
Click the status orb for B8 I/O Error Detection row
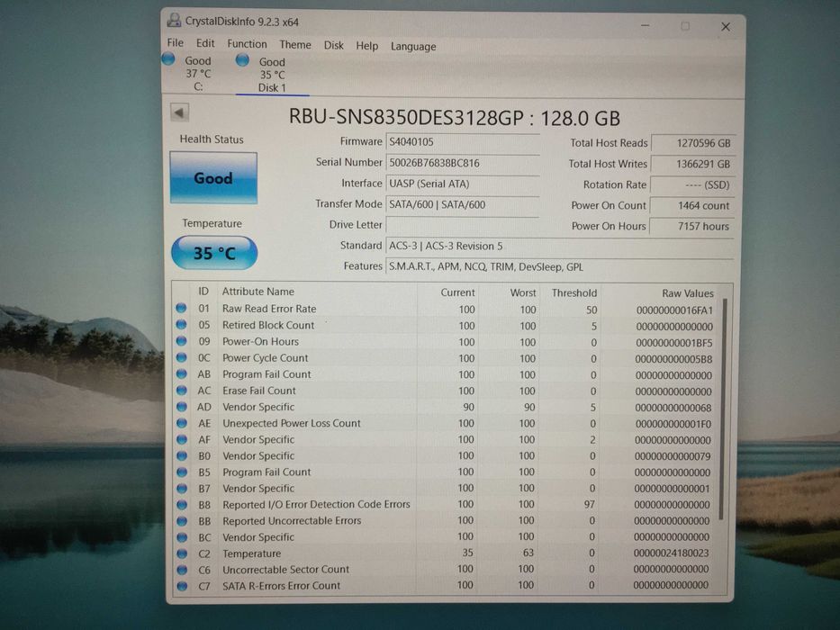click(182, 505)
